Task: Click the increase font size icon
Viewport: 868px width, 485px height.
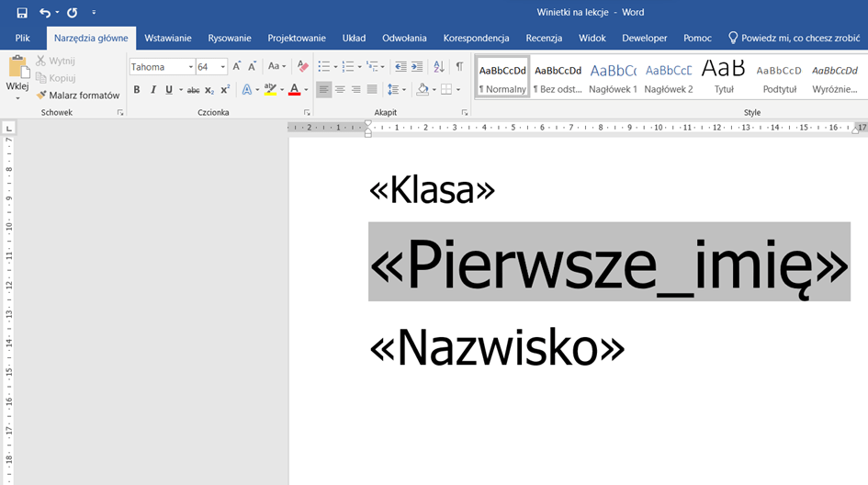Action: [x=237, y=67]
